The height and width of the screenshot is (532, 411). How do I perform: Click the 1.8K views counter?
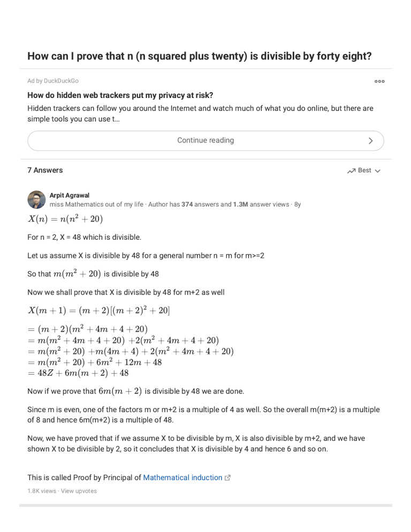pos(41,491)
